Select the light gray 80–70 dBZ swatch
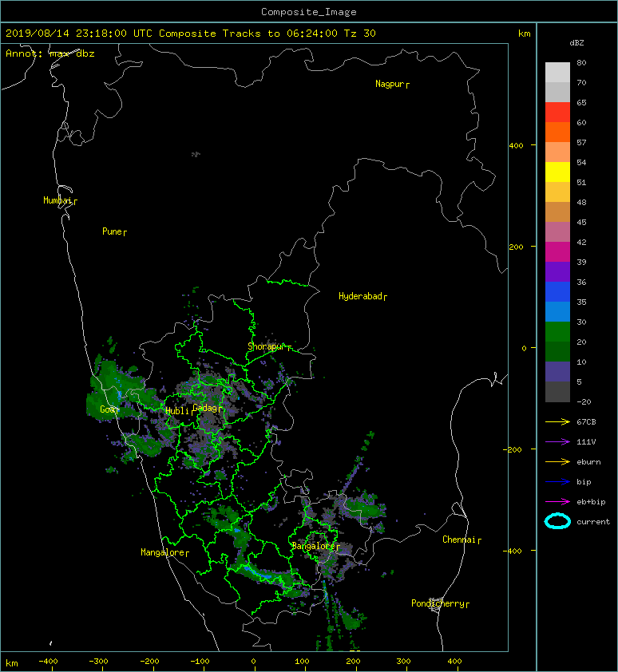This screenshot has height=672, width=618. coord(557,72)
